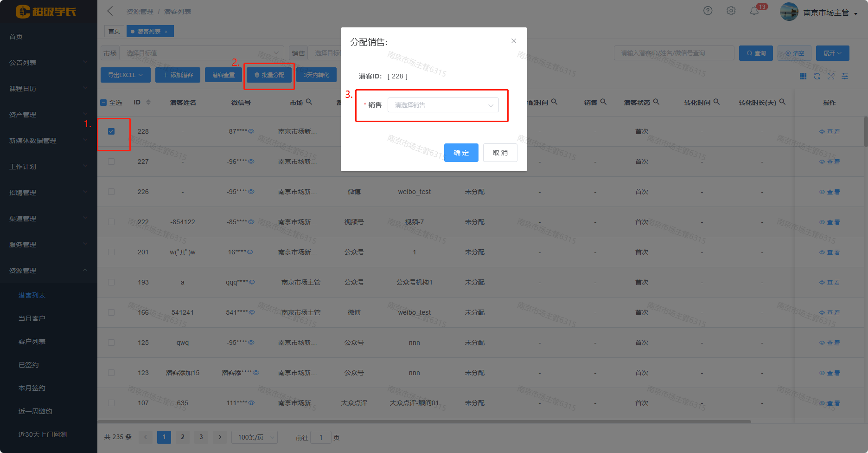Click the fullscreen icon above the table
Screen dimensions: 868x453
click(831, 76)
